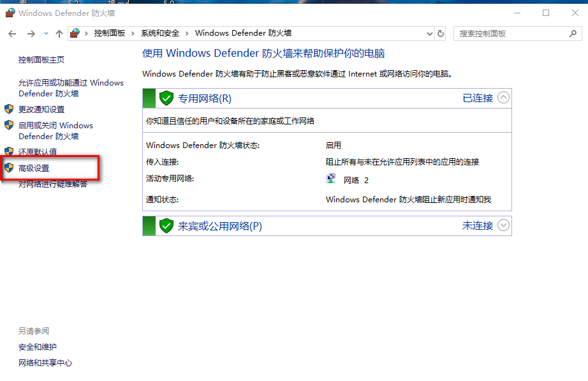Image resolution: width=588 pixels, height=381 pixels.
Task: Click the search magnifier icon
Action: click(572, 33)
